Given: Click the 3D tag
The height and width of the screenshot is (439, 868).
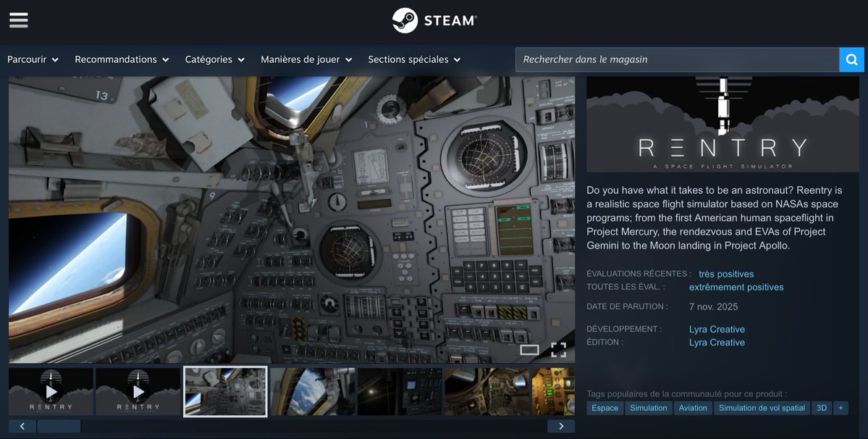Looking at the screenshot, I should coord(822,408).
